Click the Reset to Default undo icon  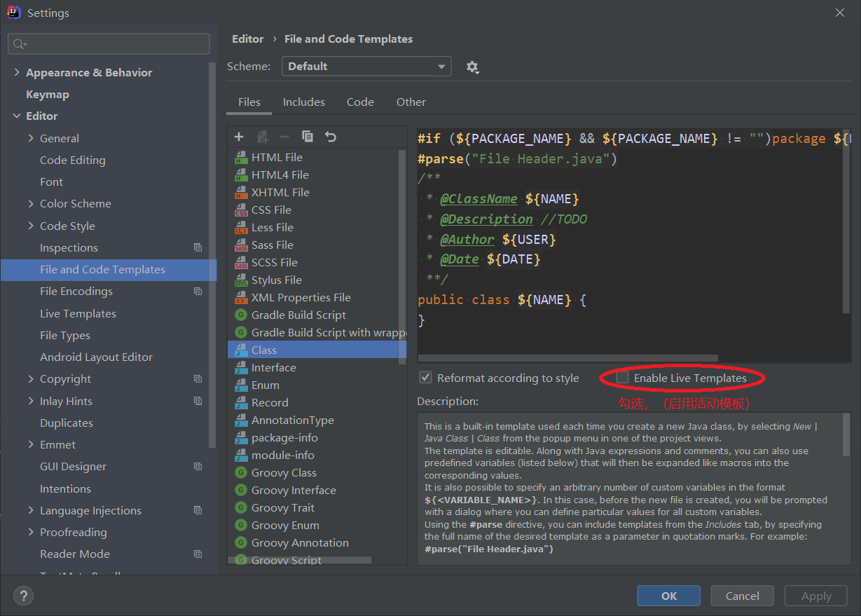pos(331,137)
